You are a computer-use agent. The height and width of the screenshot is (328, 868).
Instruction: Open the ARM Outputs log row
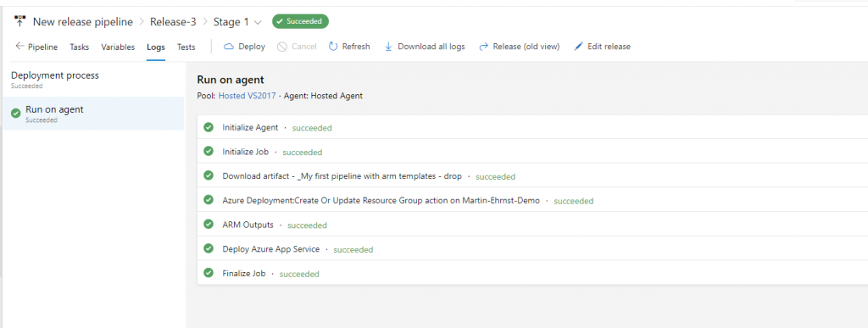click(x=532, y=225)
